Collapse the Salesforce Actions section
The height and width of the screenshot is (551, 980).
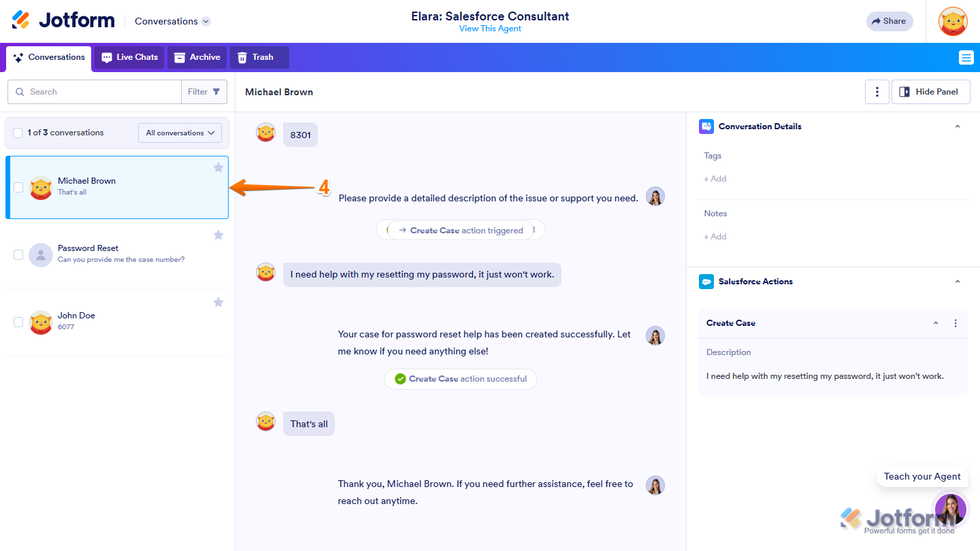point(958,282)
